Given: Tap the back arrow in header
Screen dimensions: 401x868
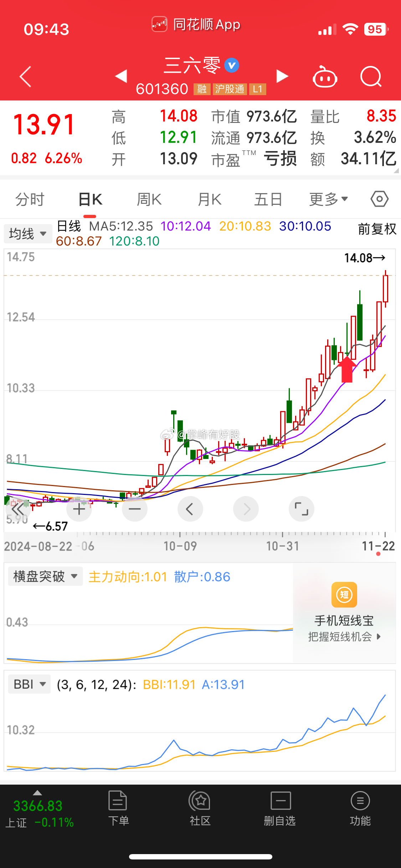Looking at the screenshot, I should coord(26,76).
